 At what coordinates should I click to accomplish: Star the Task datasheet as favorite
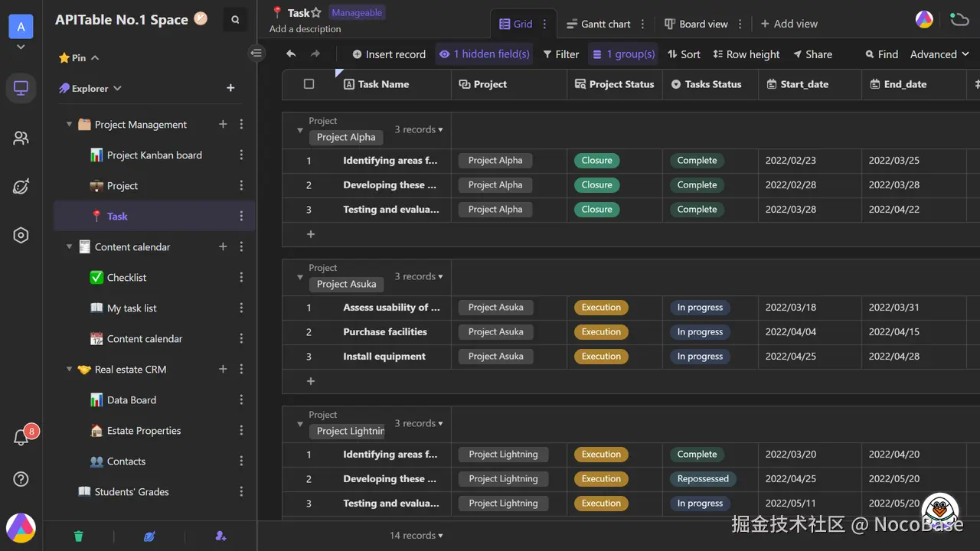point(315,13)
